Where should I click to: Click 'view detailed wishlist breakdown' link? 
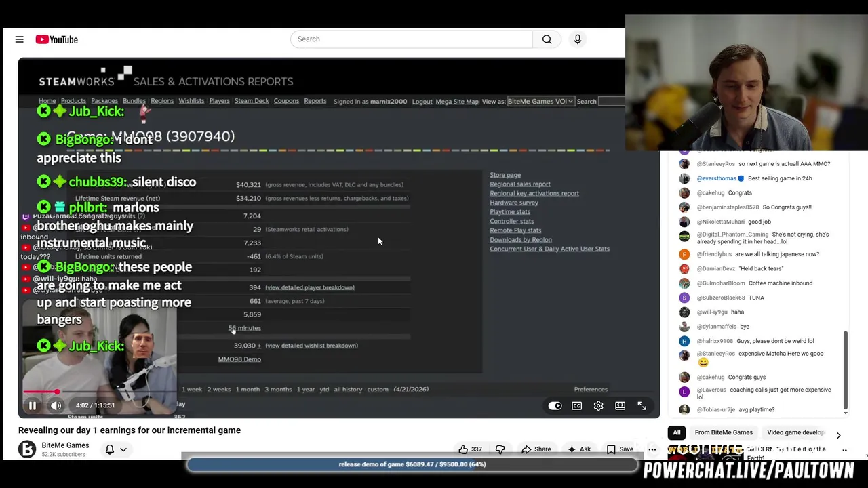(x=311, y=346)
